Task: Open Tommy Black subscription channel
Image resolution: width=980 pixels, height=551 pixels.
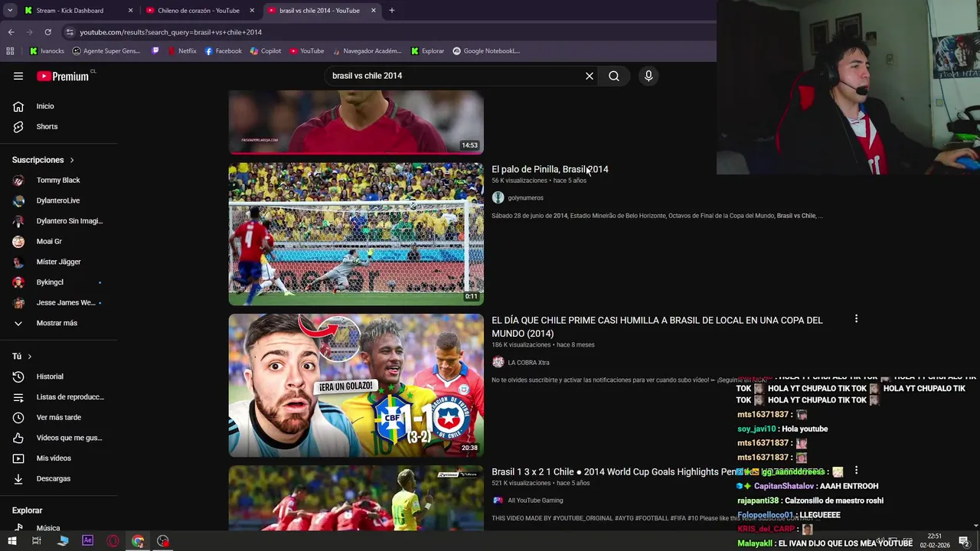Action: [59, 181]
